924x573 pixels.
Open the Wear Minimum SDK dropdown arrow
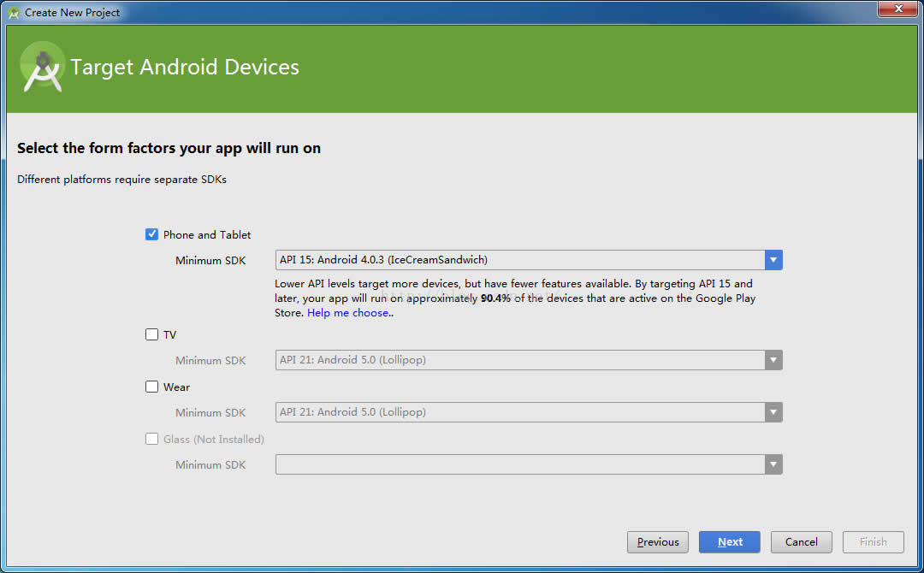773,412
